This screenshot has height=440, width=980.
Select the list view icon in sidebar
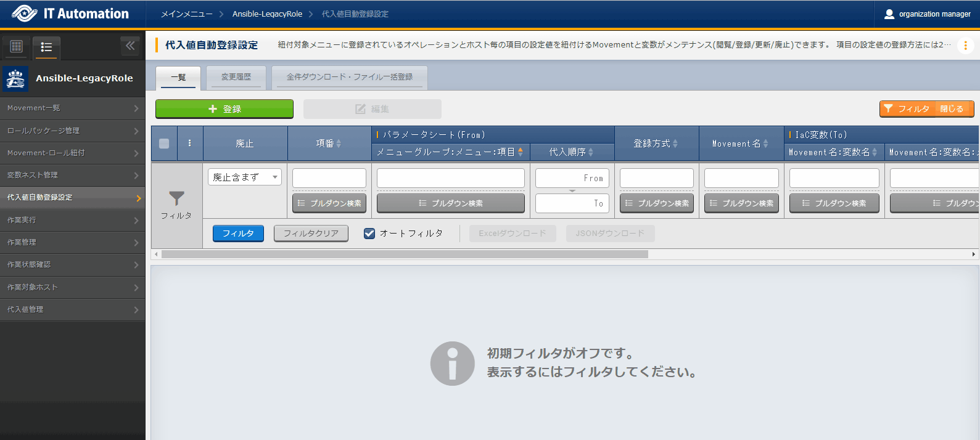[46, 47]
